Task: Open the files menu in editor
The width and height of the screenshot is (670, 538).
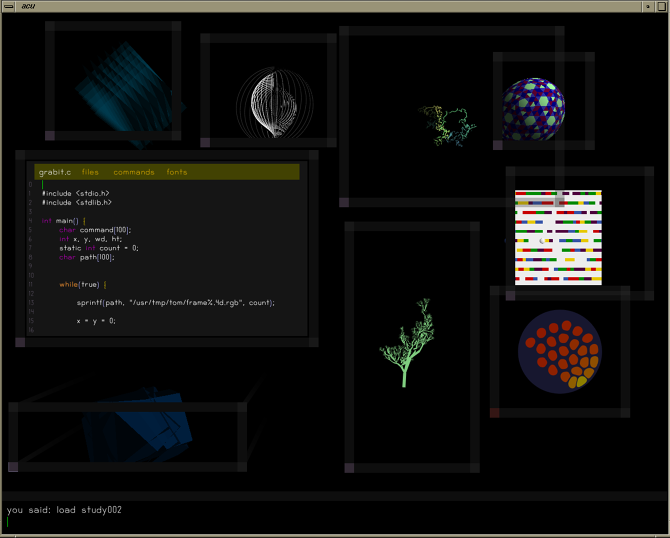Action: [x=90, y=172]
